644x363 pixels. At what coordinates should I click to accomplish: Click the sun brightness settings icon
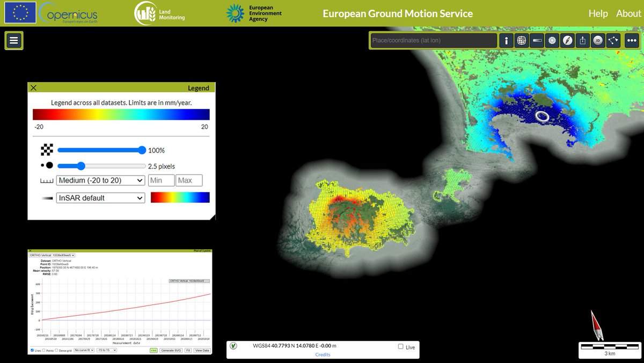(x=552, y=40)
